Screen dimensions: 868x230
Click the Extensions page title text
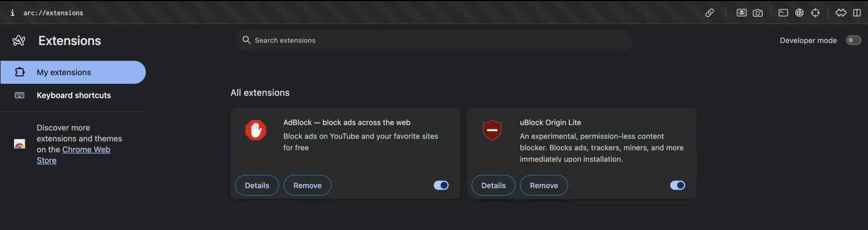[x=70, y=41]
